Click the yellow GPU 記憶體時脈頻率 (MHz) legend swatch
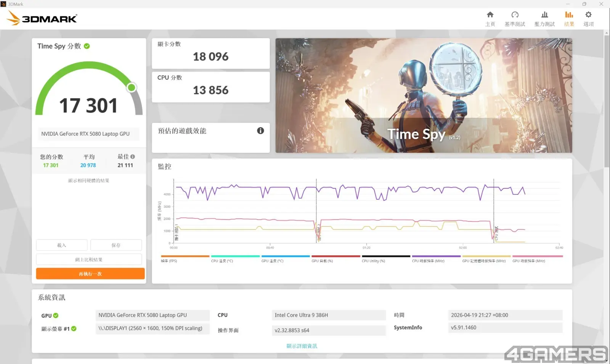Screen dimensions: 610x364 pos(486,256)
